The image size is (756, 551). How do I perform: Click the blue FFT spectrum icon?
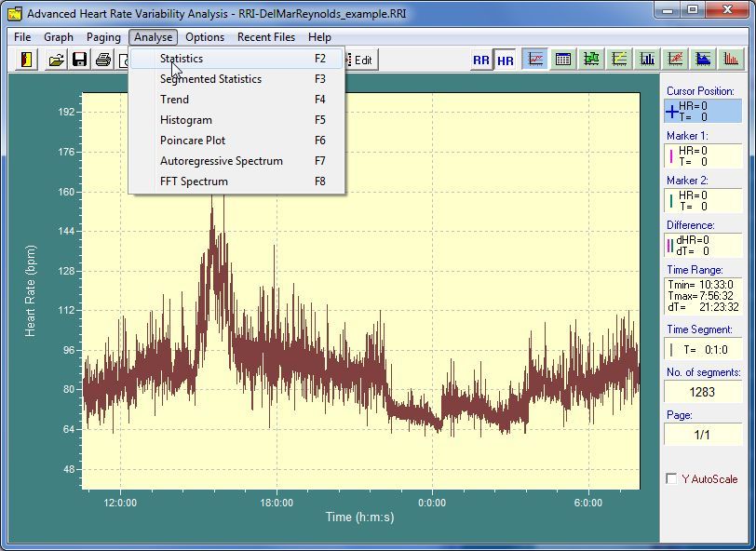[x=705, y=60]
